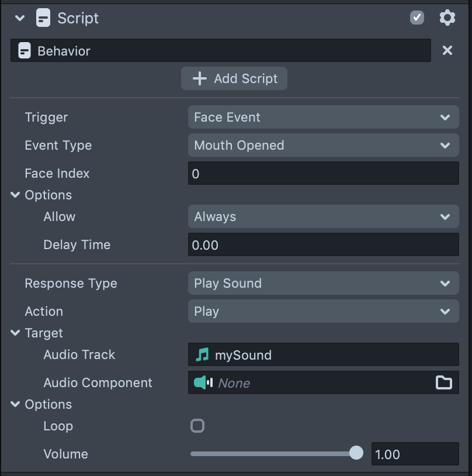Click the speaker icon in Audio Component
Image resolution: width=472 pixels, height=476 pixels.
pos(203,383)
